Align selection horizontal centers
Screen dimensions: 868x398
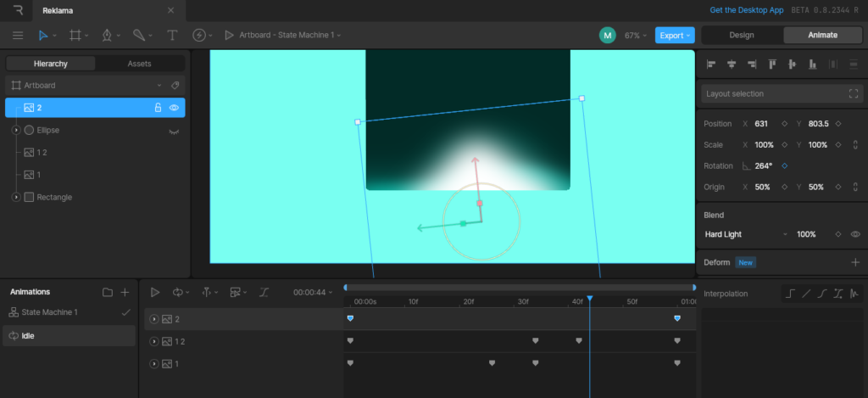coord(732,64)
